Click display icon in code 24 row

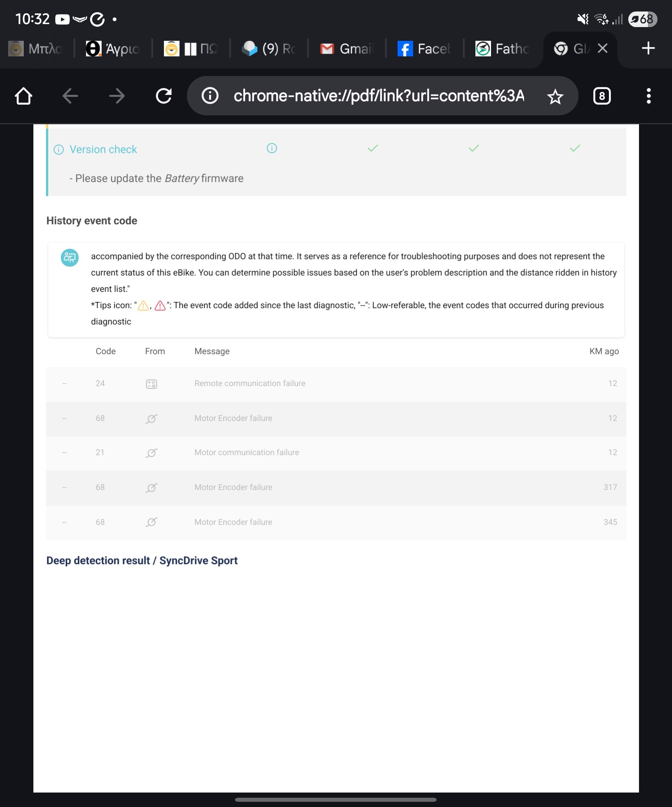coord(151,383)
